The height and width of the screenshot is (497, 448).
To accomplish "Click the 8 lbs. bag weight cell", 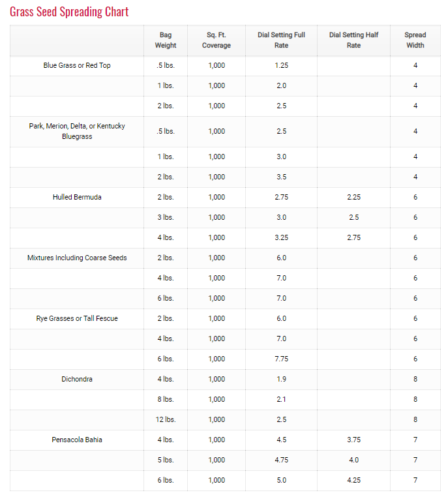I will pyautogui.click(x=166, y=400).
